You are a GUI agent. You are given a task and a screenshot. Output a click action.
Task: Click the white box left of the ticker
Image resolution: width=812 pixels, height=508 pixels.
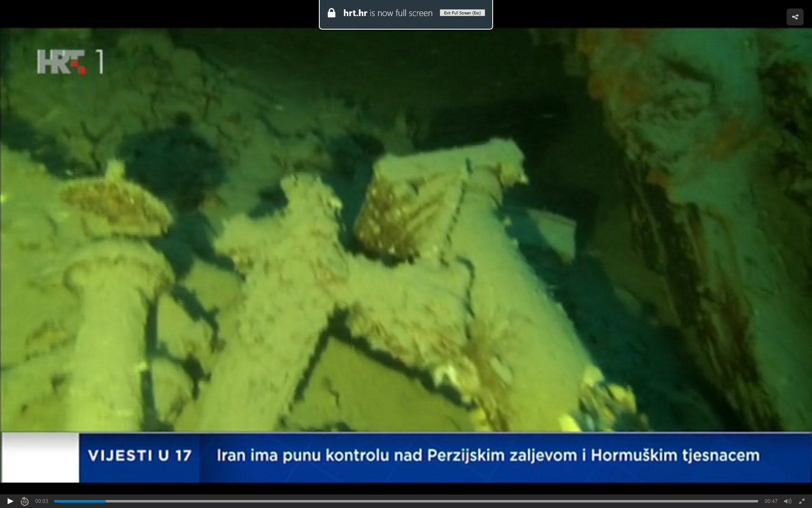(x=40, y=457)
